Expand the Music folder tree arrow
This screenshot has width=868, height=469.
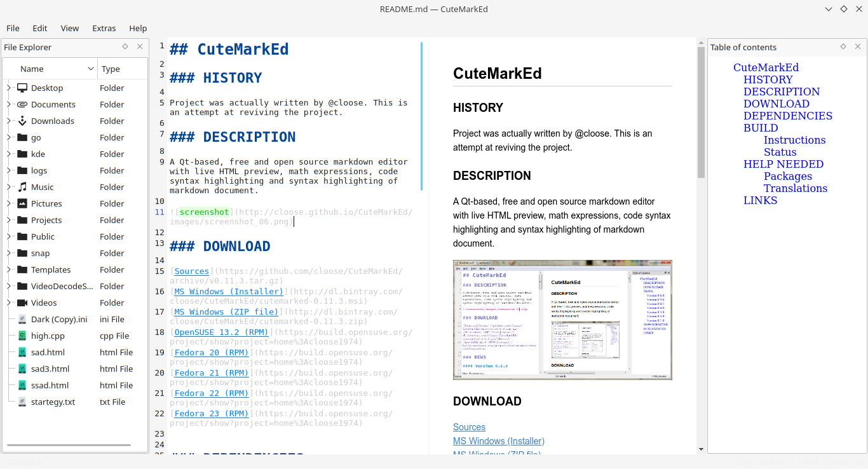9,187
